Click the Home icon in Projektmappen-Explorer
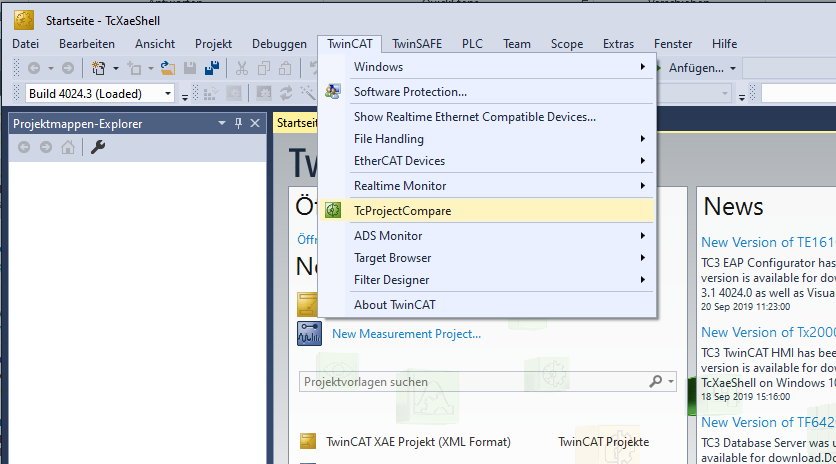The width and height of the screenshot is (836, 464). [x=68, y=147]
